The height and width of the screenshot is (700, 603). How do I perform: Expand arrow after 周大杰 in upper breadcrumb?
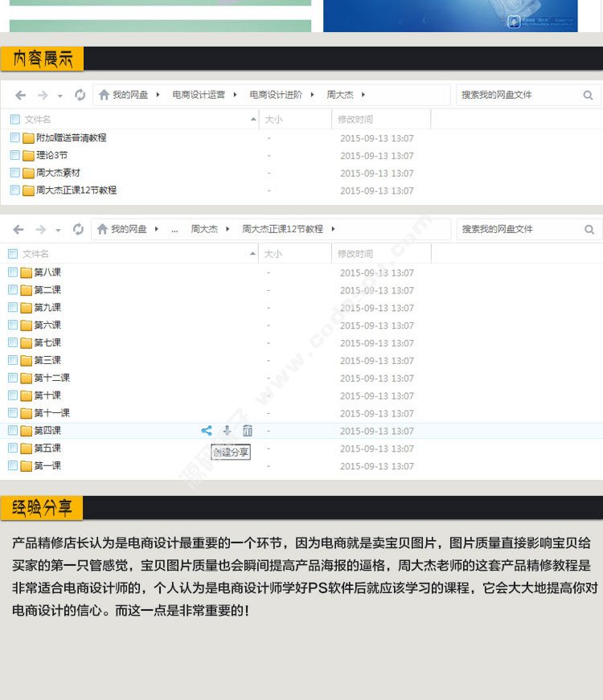click(363, 95)
